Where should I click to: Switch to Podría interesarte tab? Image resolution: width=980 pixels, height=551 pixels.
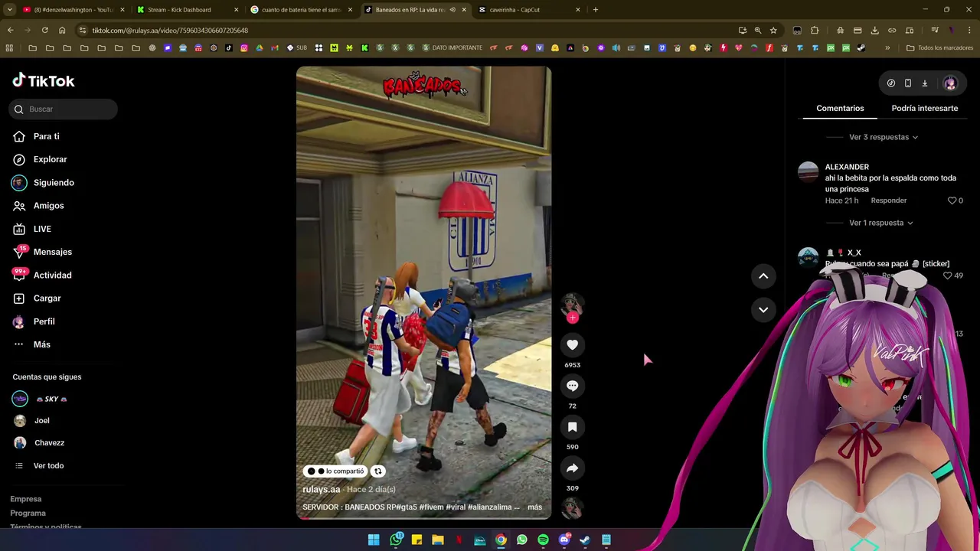pos(924,109)
